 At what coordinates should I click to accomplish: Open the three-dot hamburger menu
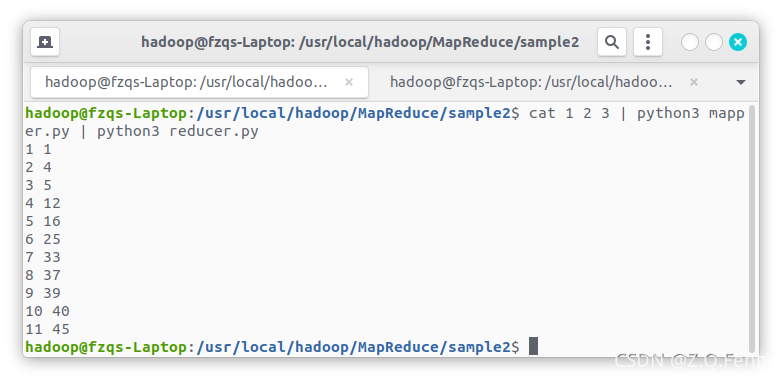coord(648,42)
